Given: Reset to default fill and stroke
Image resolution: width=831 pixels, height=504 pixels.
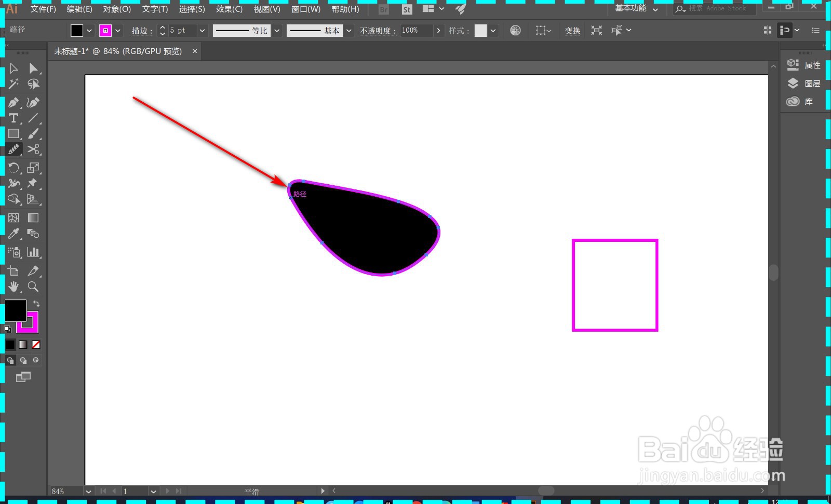Looking at the screenshot, I should 8,329.
